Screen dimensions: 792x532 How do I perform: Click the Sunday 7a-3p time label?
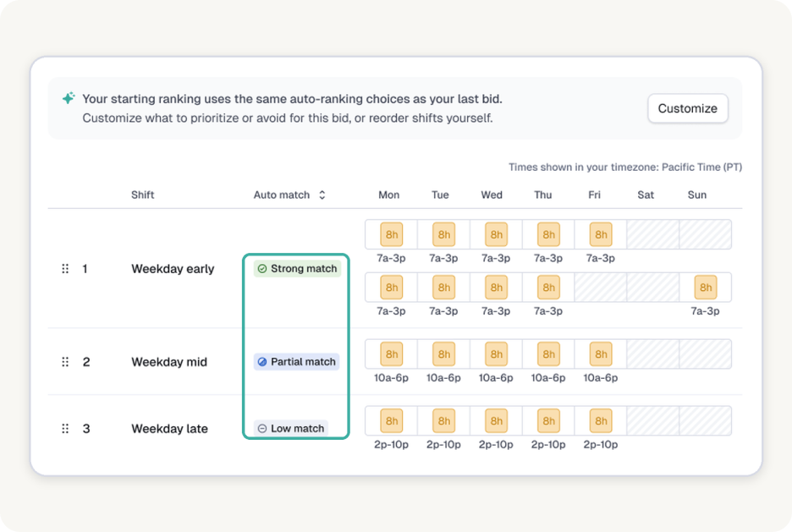(705, 311)
